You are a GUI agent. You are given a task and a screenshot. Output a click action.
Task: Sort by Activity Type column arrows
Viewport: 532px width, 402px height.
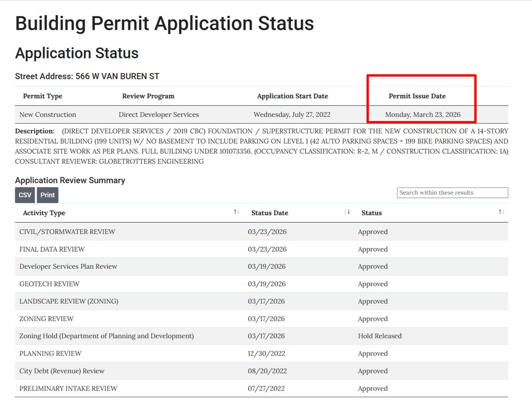click(237, 212)
